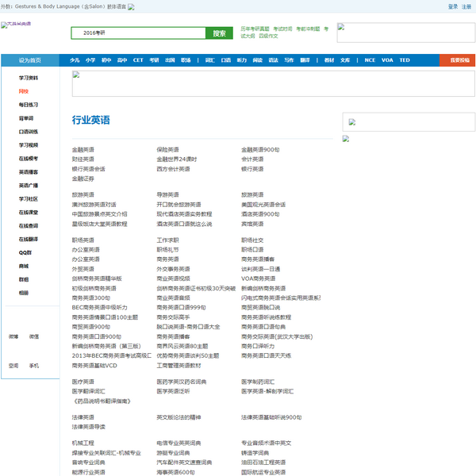Open the VOA navigation item

point(386,60)
